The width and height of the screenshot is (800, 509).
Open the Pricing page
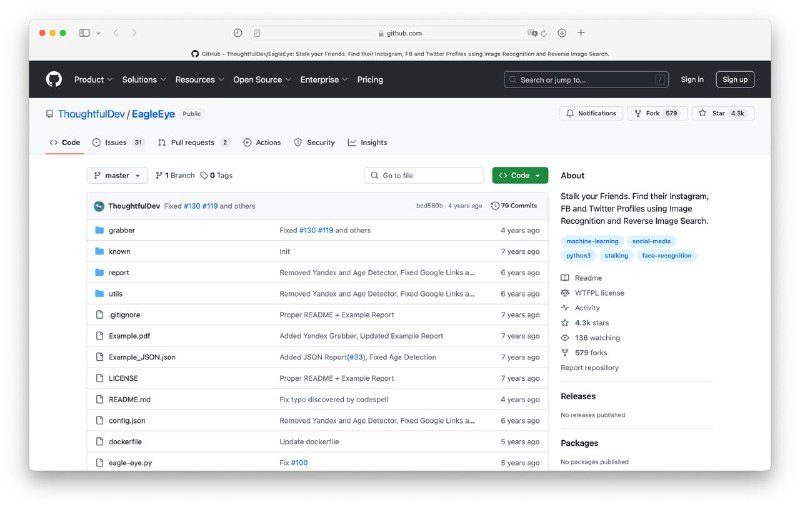[x=370, y=80]
